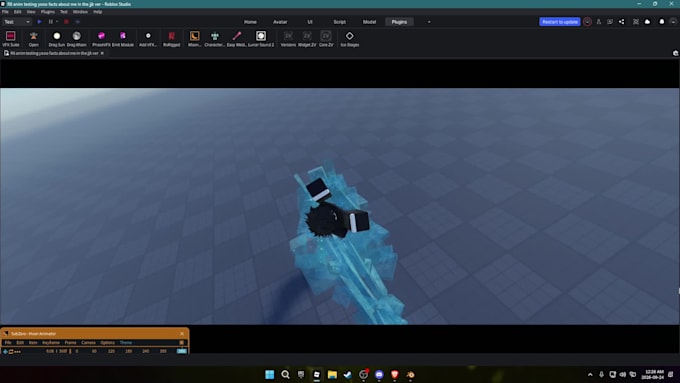Open the Test mode dropdown

[17, 22]
